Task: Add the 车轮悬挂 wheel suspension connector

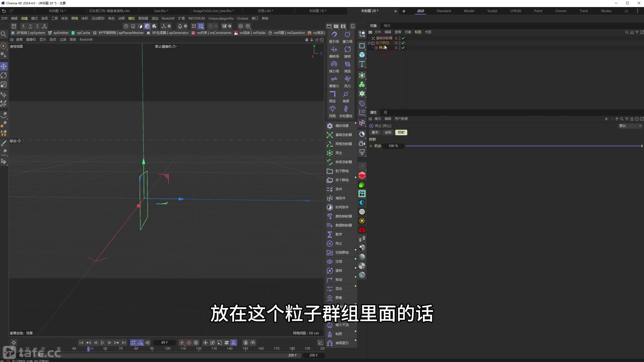Action: 346,112
